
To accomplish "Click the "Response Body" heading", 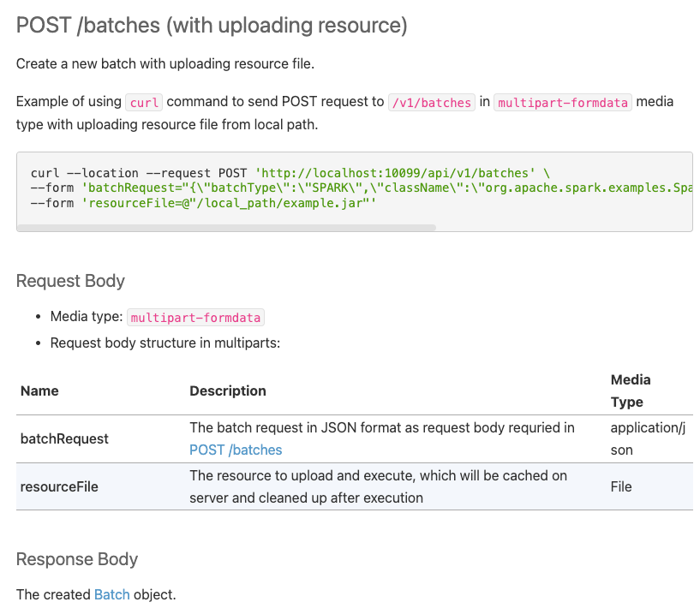I will click(x=77, y=559).
